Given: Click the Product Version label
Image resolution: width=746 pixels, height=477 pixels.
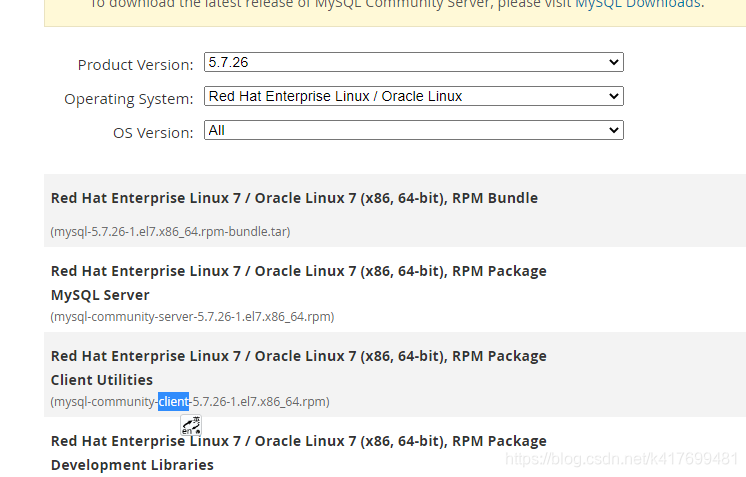Looking at the screenshot, I should [136, 65].
